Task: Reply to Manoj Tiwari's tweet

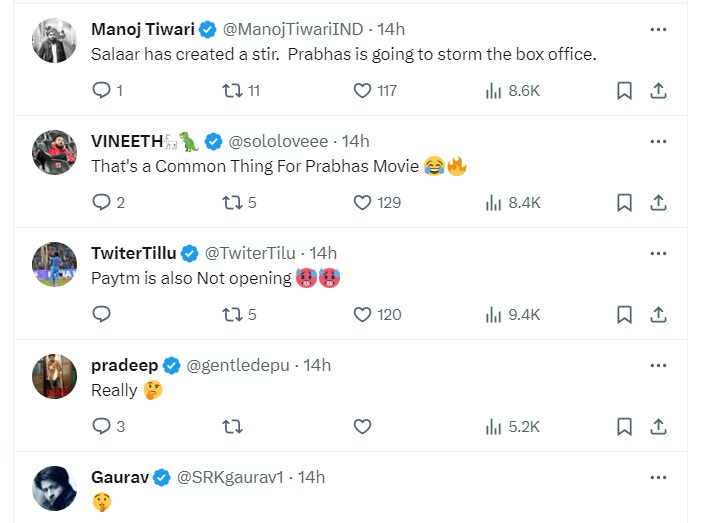Action: pyautogui.click(x=101, y=90)
